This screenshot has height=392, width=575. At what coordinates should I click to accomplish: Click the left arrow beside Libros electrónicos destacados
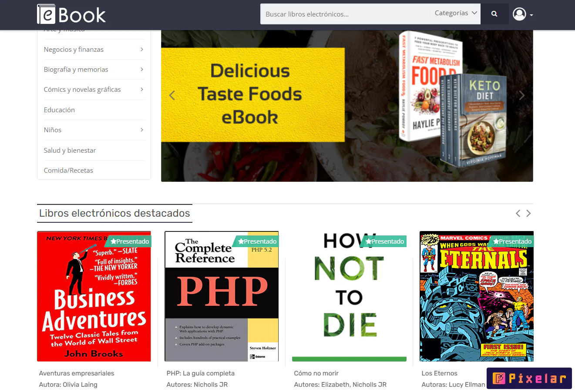coord(518,213)
